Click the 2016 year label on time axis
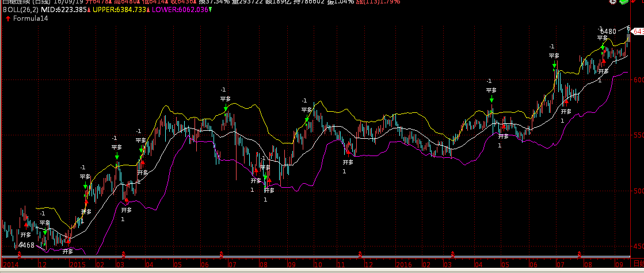The image size is (644, 273). click(x=404, y=264)
